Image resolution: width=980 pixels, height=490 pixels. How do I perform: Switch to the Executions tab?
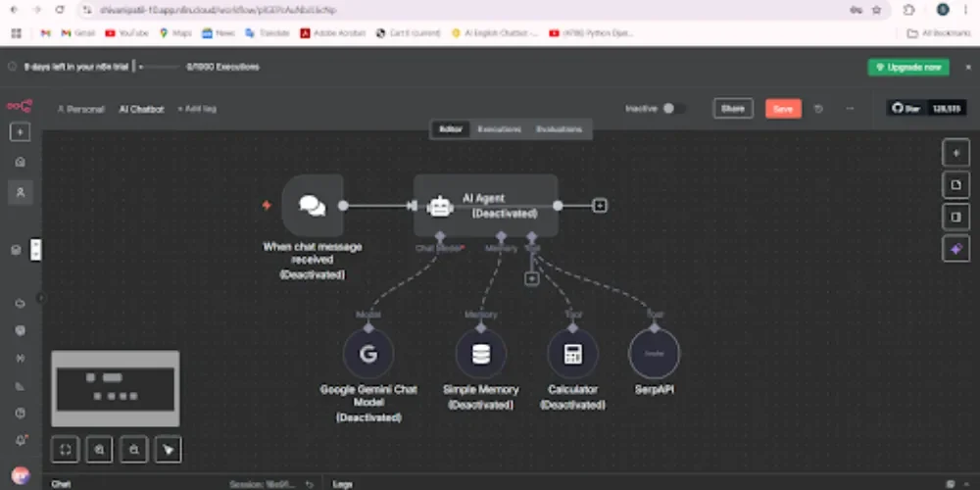point(499,129)
